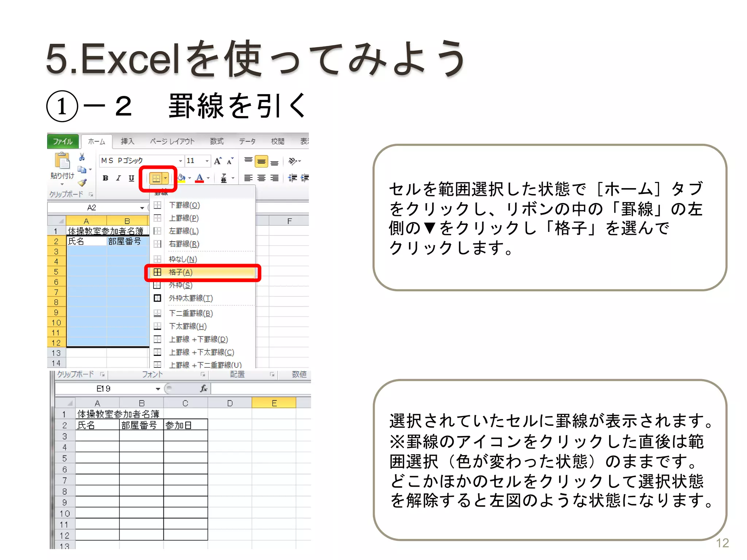Switch to the ホーム (Home) tab
Image resolution: width=747 pixels, height=560 pixels.
pos(97,141)
